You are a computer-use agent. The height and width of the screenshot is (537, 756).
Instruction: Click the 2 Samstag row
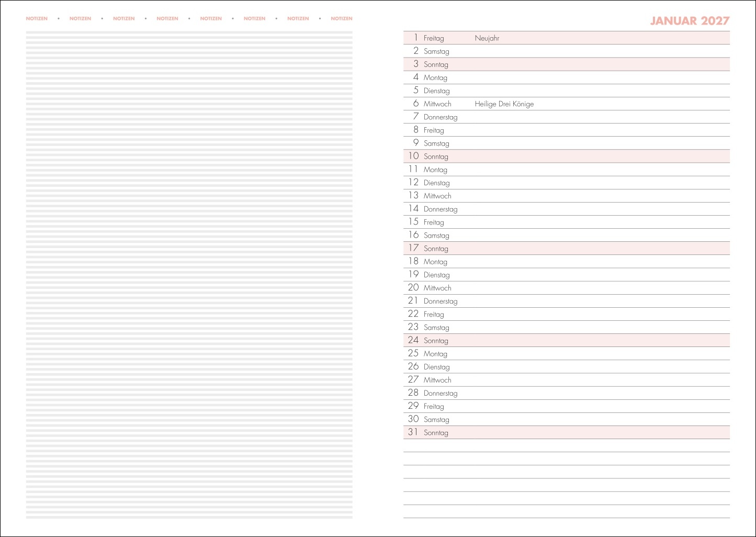[x=566, y=51]
